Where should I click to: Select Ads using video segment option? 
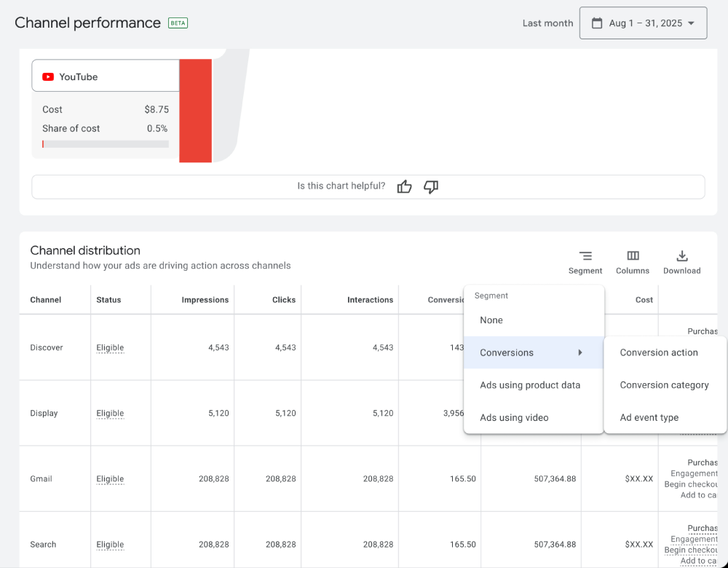click(514, 417)
